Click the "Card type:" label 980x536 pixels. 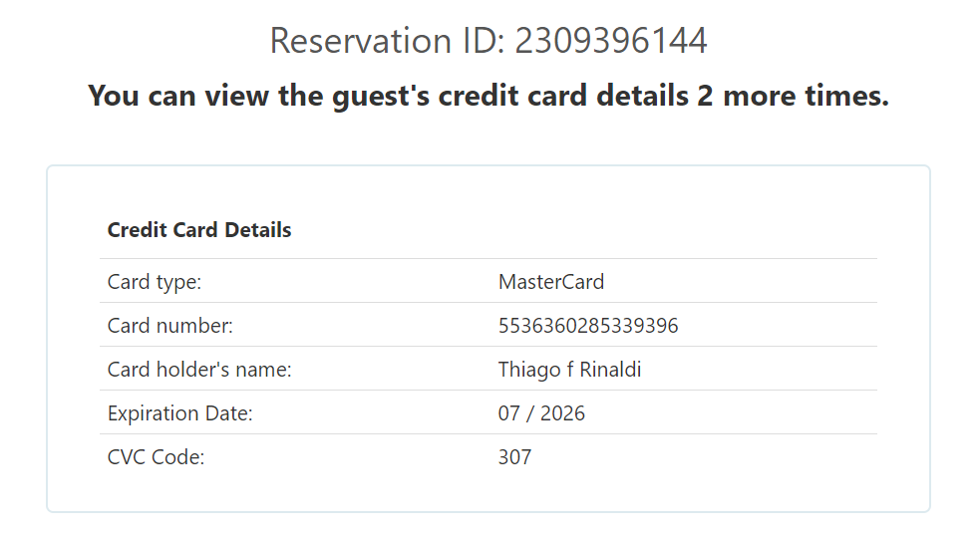pos(155,282)
